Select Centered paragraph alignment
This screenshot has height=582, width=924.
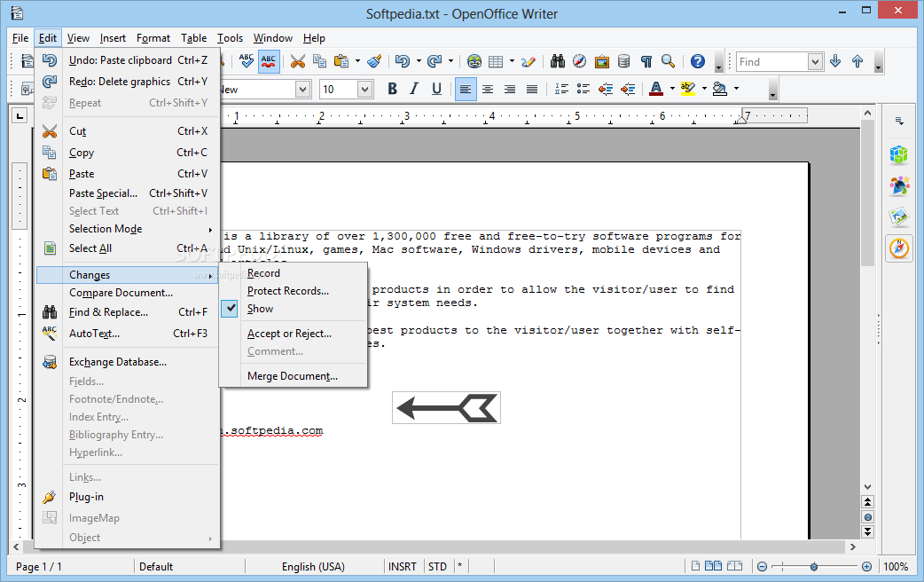488,89
